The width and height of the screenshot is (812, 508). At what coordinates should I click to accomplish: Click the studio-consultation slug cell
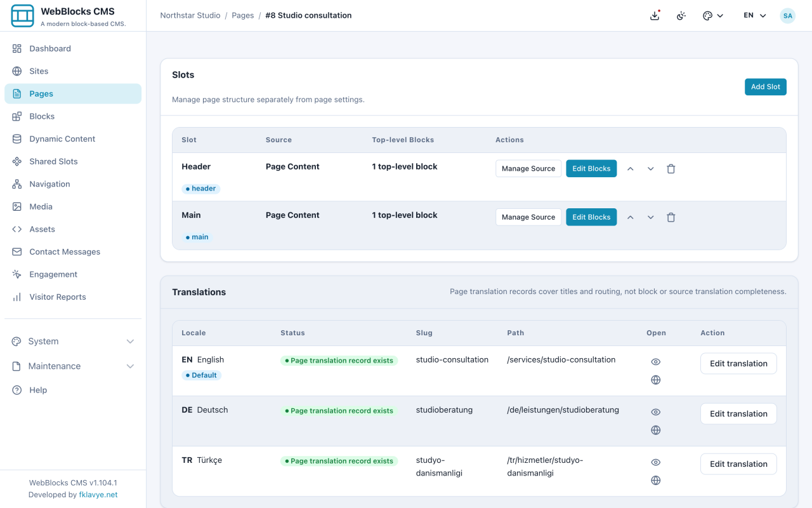point(452,359)
